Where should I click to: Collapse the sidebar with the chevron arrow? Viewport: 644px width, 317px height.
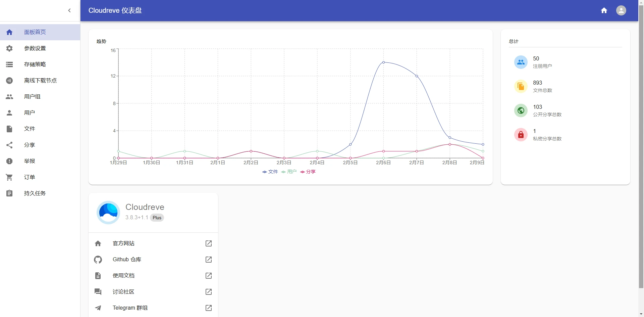[69, 10]
